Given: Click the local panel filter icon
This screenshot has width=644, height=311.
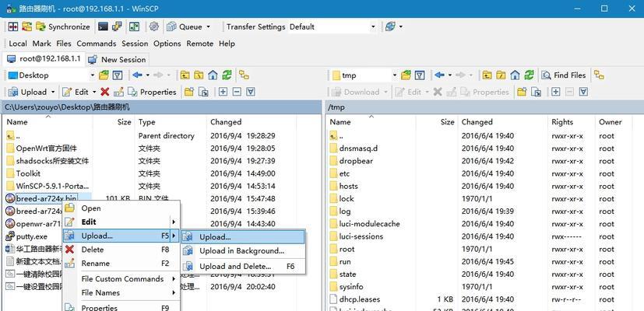Looking at the screenshot, I should click(118, 75).
